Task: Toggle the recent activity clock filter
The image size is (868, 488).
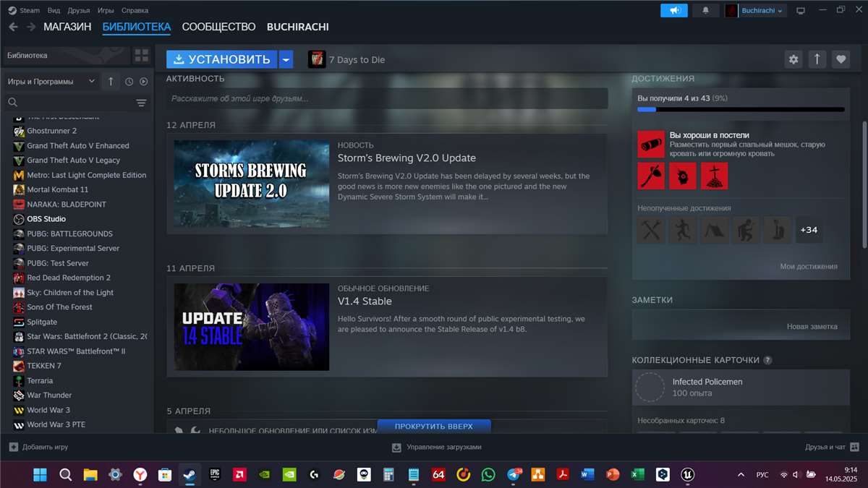Action: 129,82
